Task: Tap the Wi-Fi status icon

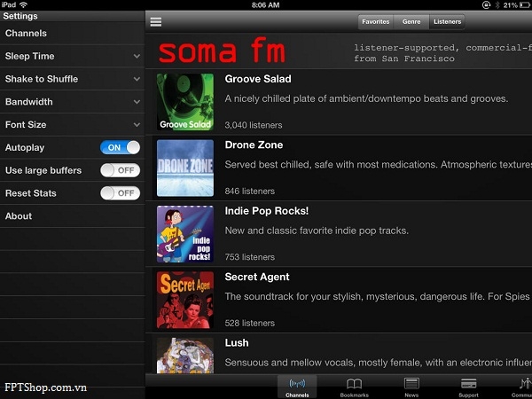Action: point(23,4)
